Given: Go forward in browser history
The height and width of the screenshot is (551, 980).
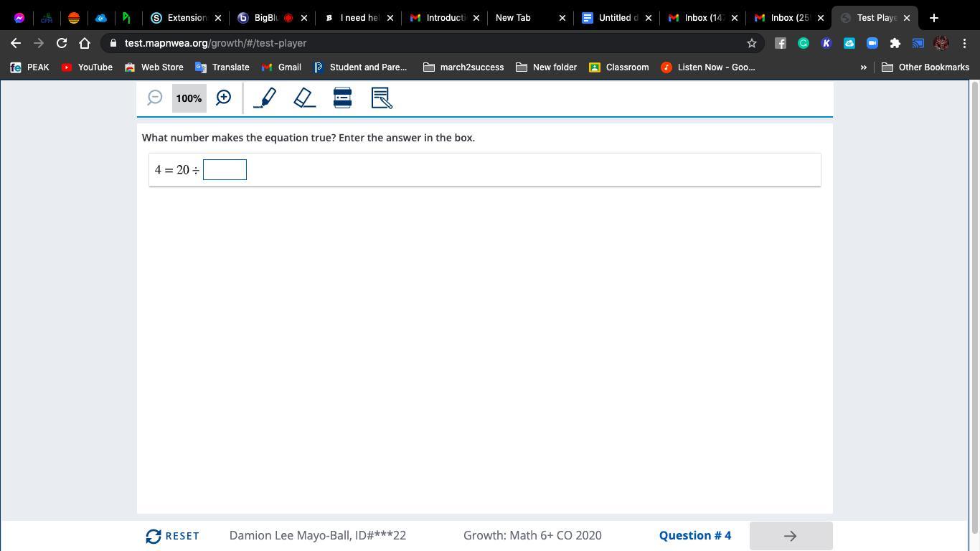Looking at the screenshot, I should [39, 43].
